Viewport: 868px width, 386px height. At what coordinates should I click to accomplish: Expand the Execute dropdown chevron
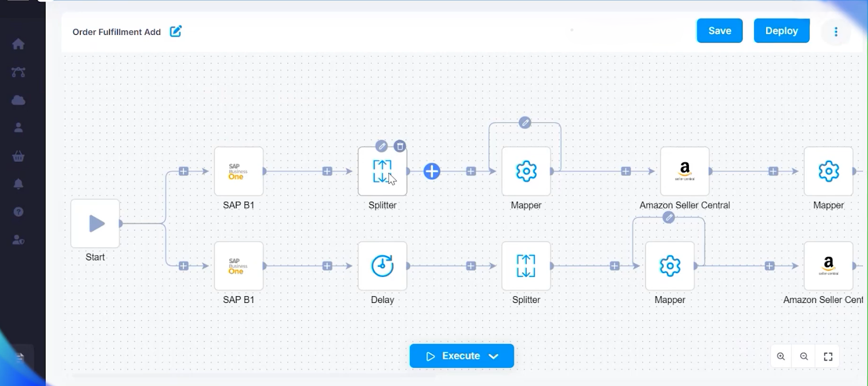click(x=494, y=357)
